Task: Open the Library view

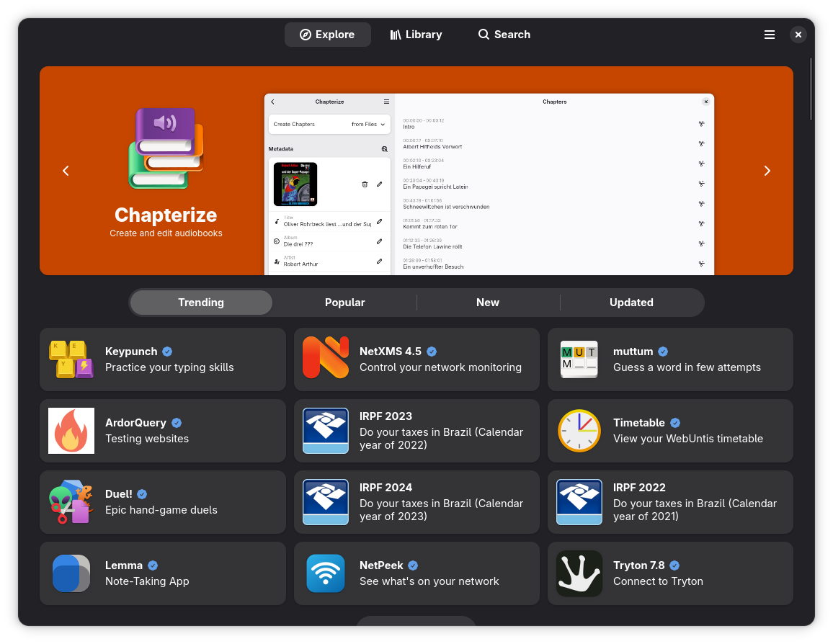Action: point(416,35)
